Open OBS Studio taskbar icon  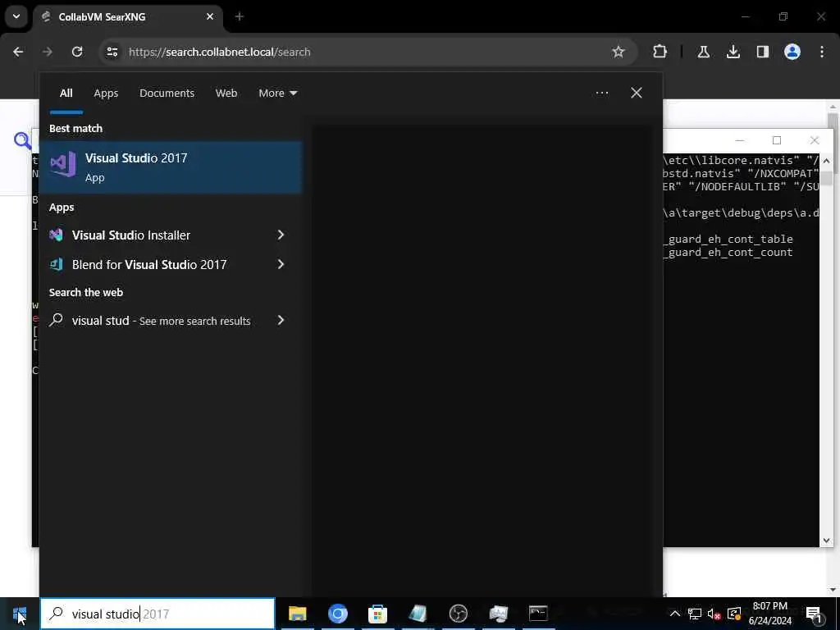tap(458, 614)
